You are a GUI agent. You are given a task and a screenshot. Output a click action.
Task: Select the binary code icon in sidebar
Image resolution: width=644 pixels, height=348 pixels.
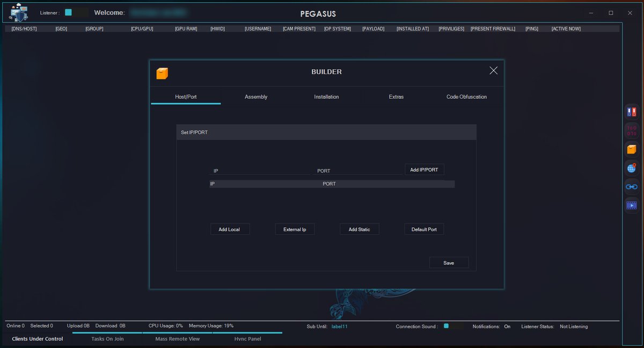pos(631,130)
